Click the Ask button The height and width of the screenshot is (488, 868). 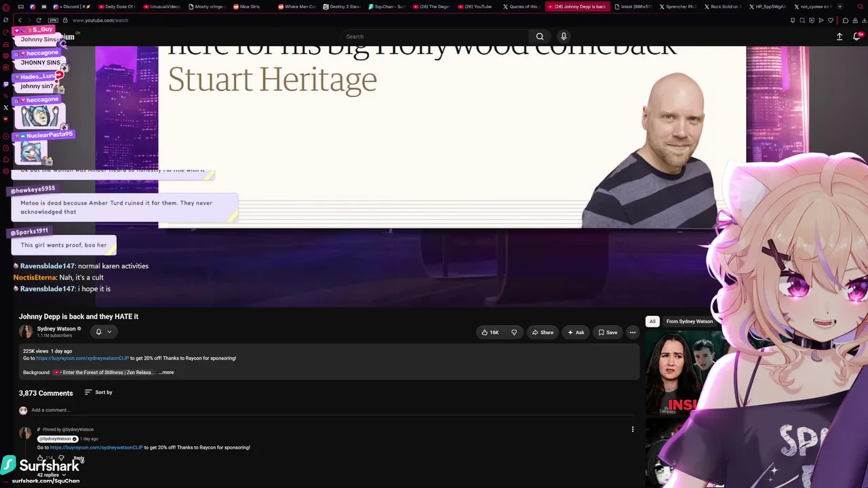coord(576,332)
